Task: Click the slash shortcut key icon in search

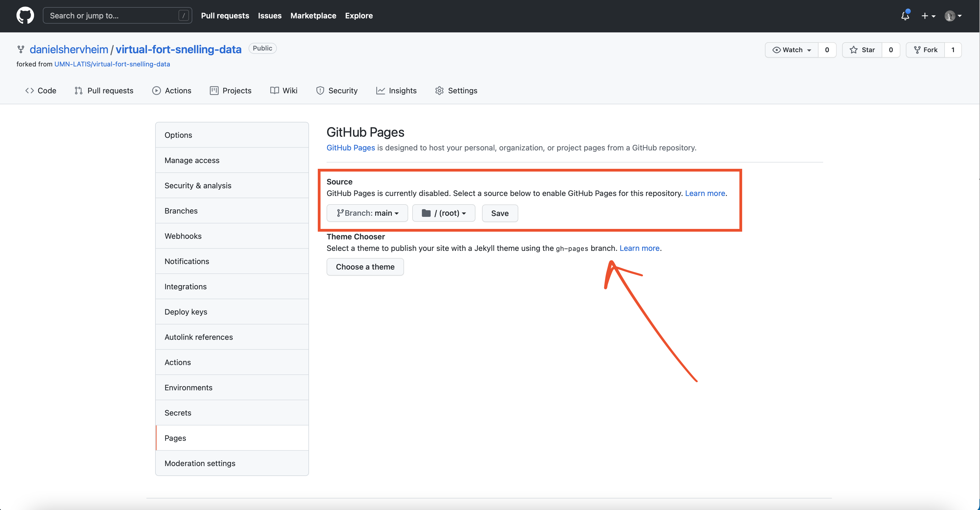Action: (x=183, y=16)
